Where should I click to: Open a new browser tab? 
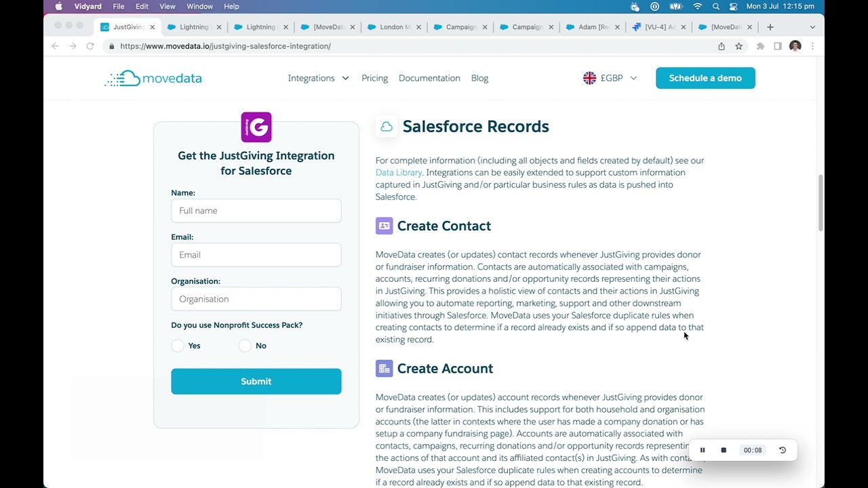point(770,27)
